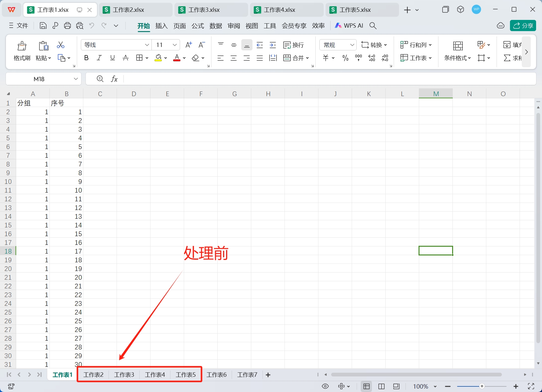Open the File (文件) menu
Image resolution: width=542 pixels, height=392 pixels.
(x=19, y=26)
